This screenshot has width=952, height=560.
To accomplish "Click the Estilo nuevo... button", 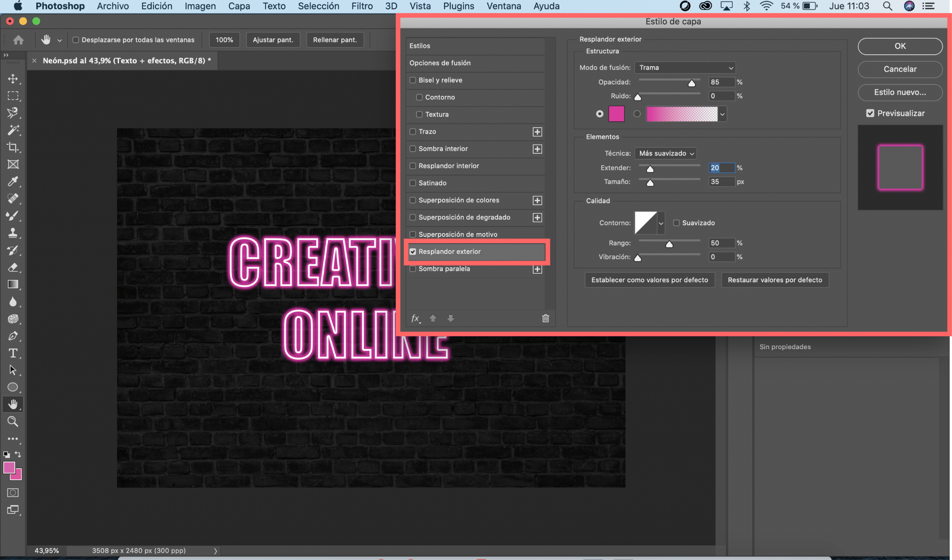I will (x=900, y=92).
